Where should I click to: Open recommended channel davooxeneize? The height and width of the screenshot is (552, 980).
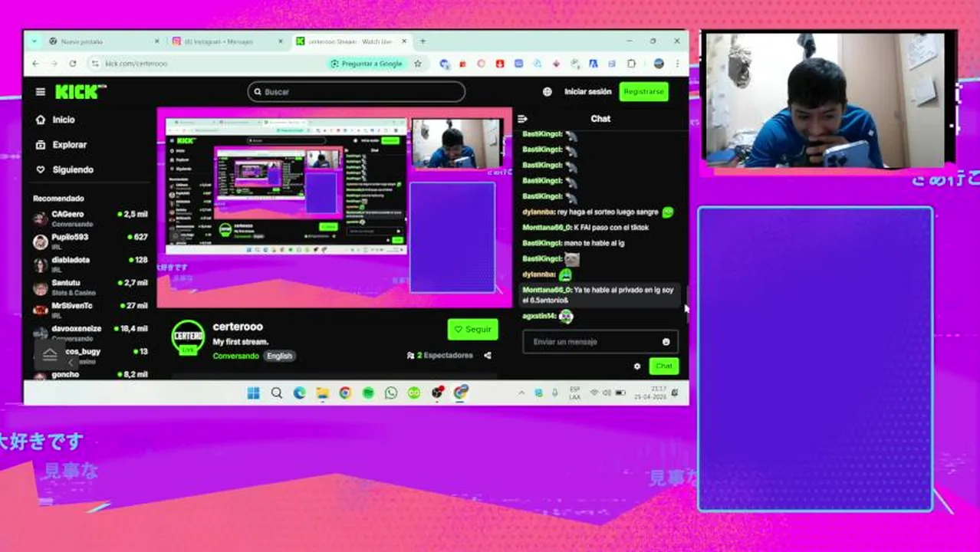tap(90, 333)
